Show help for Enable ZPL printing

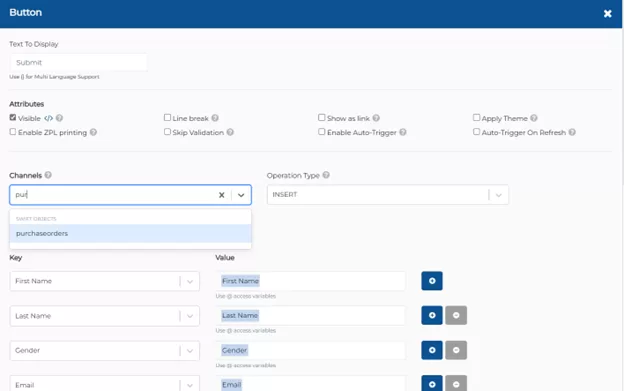pos(93,132)
